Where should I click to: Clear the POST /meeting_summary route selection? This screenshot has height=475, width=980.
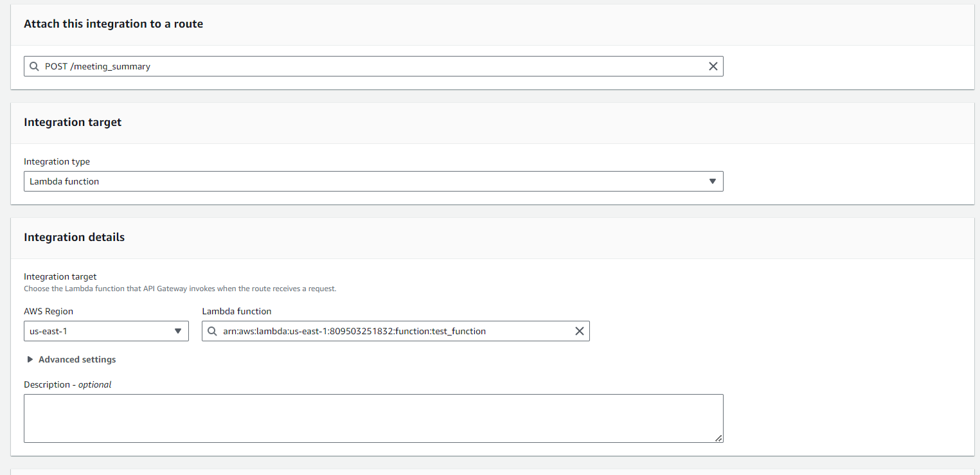point(713,66)
